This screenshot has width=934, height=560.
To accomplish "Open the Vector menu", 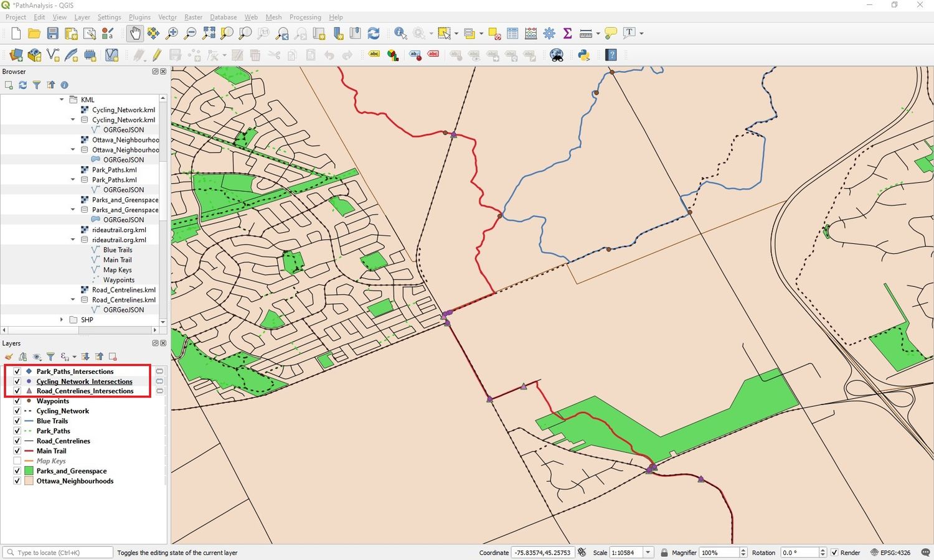I will pyautogui.click(x=167, y=17).
